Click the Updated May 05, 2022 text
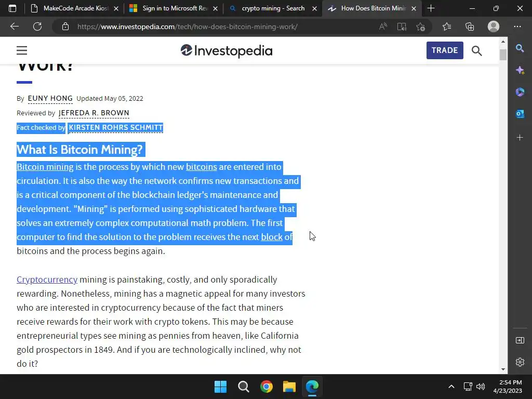Screen dimensions: 532x399 110,98
